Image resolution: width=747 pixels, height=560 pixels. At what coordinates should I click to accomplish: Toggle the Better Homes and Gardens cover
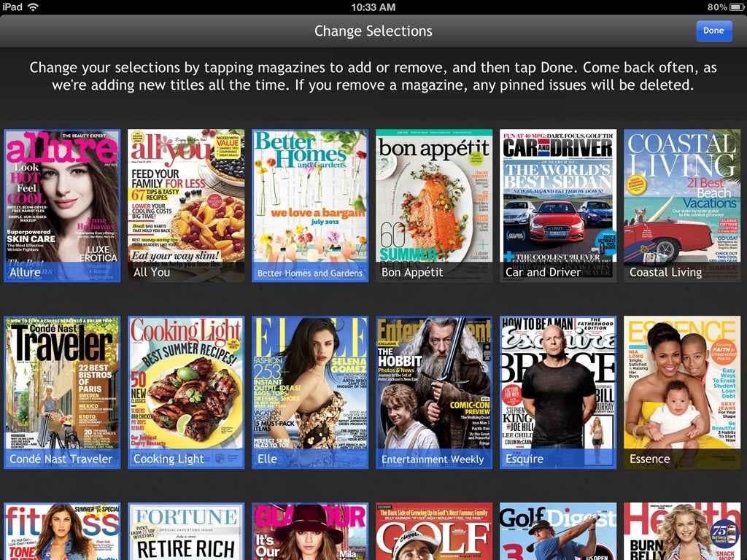point(310,206)
